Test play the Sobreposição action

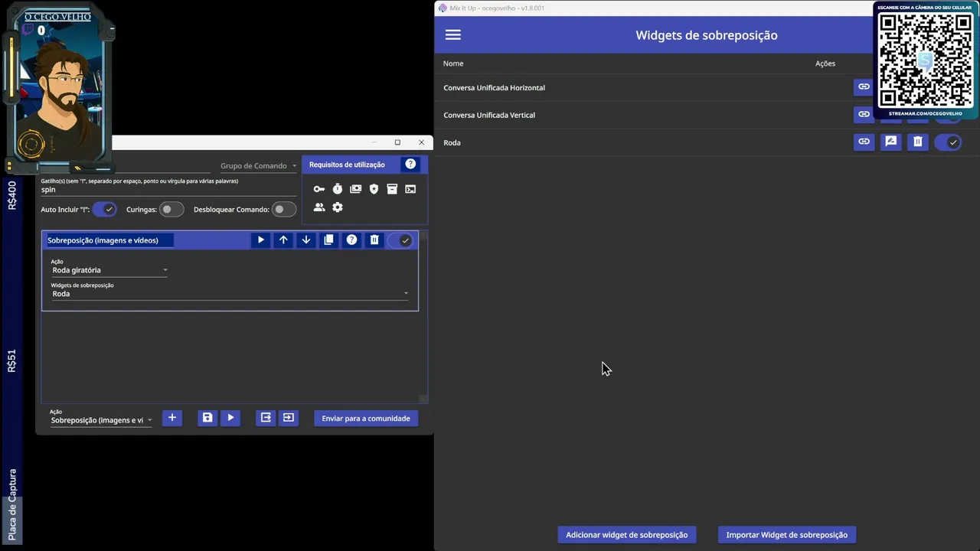pyautogui.click(x=261, y=240)
